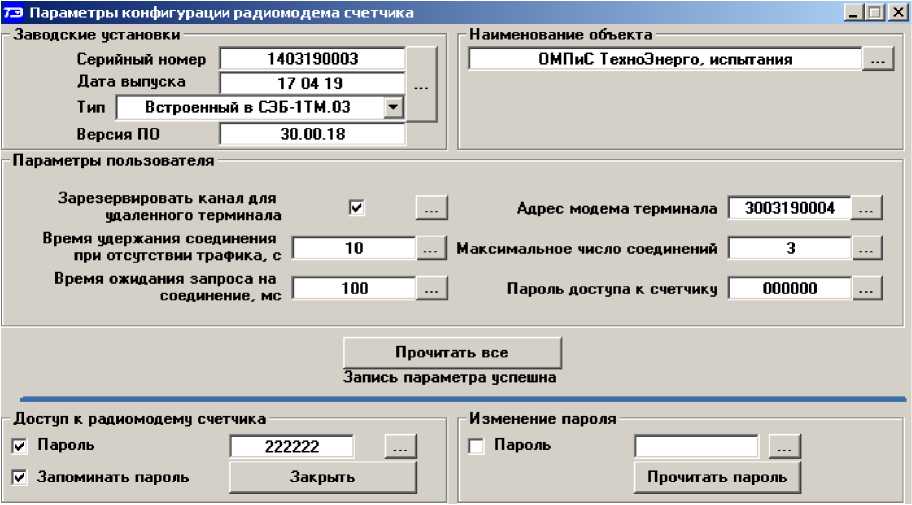
Task: Click ellipsis button beside maximum connections field
Action: point(868,248)
